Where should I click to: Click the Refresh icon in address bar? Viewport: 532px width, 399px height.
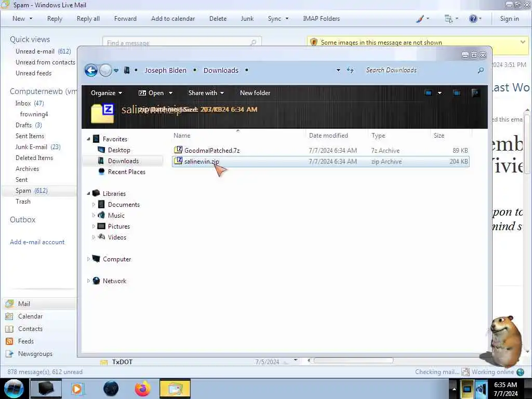coord(350,70)
